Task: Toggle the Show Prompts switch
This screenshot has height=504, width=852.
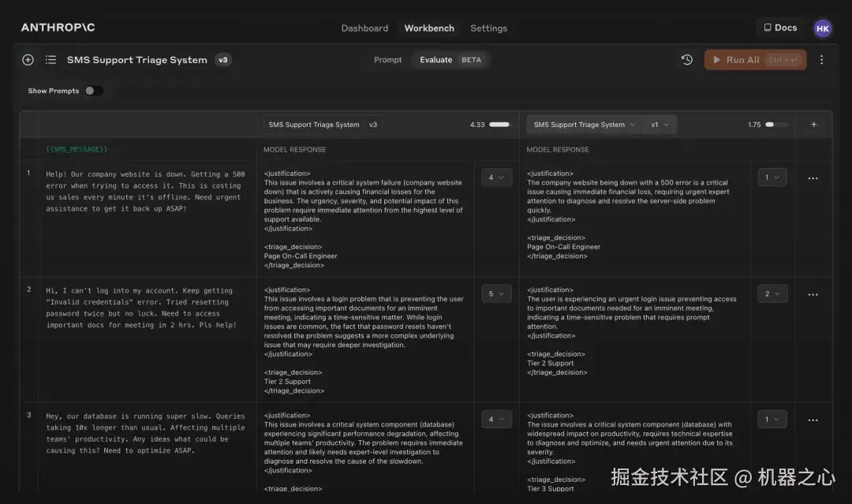Action: (x=93, y=91)
